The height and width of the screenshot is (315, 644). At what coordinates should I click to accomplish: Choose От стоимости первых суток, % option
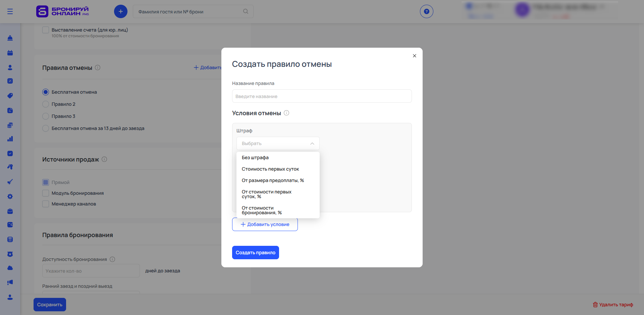pyautogui.click(x=278, y=194)
